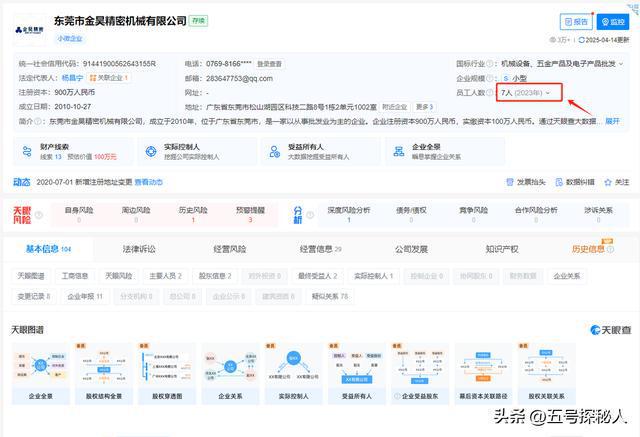This screenshot has width=640, height=437.
Task: Select the 实际控制人 1 chip
Action: click(373, 276)
